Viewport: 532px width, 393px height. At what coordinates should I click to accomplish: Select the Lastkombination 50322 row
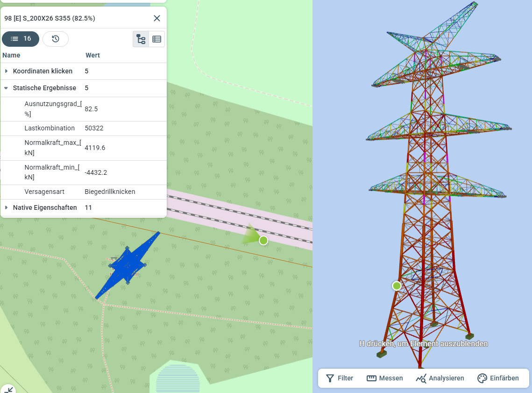click(83, 128)
